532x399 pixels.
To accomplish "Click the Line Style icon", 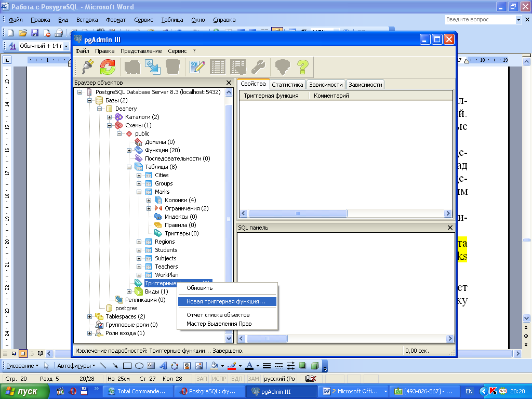I will (267, 366).
